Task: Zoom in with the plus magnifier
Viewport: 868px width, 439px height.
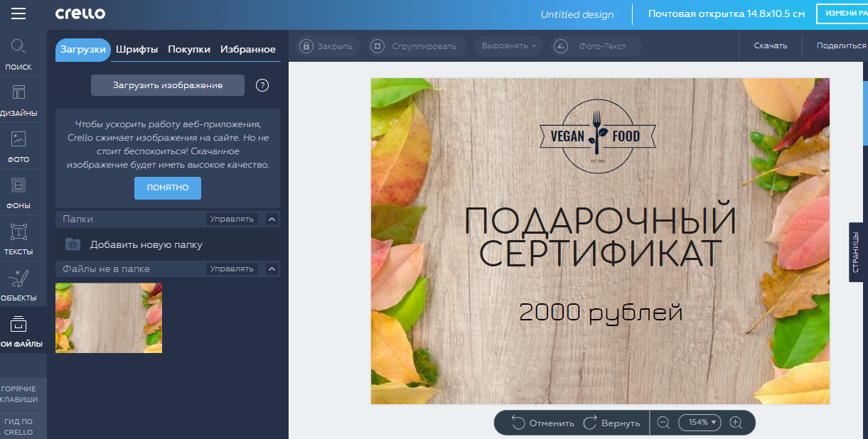Action: pyautogui.click(x=736, y=423)
